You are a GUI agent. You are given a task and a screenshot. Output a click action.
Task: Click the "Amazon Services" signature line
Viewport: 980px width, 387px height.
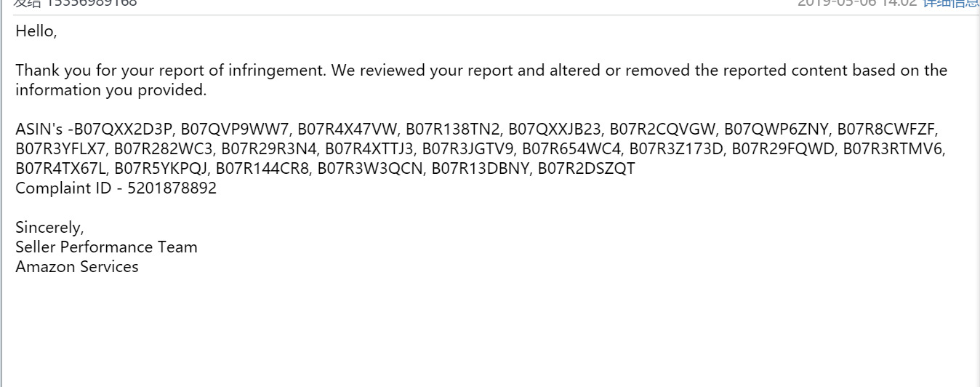coord(77,266)
